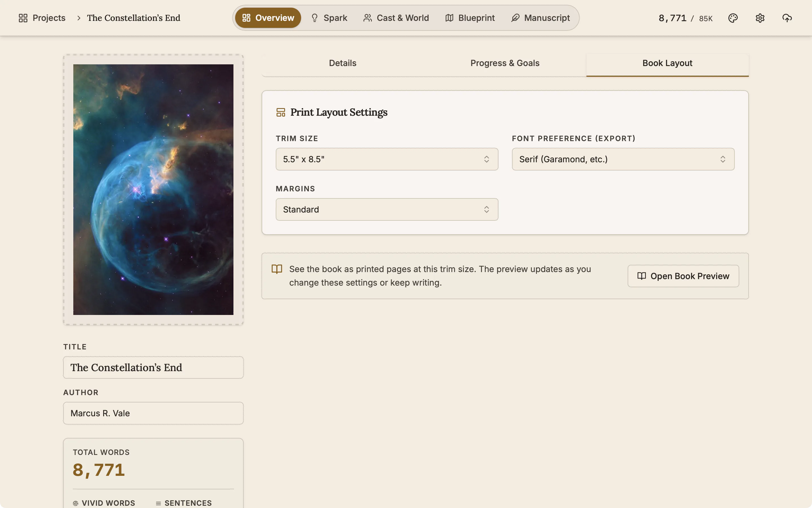Click the nebula book cover image
812x508 pixels.
coord(153,189)
